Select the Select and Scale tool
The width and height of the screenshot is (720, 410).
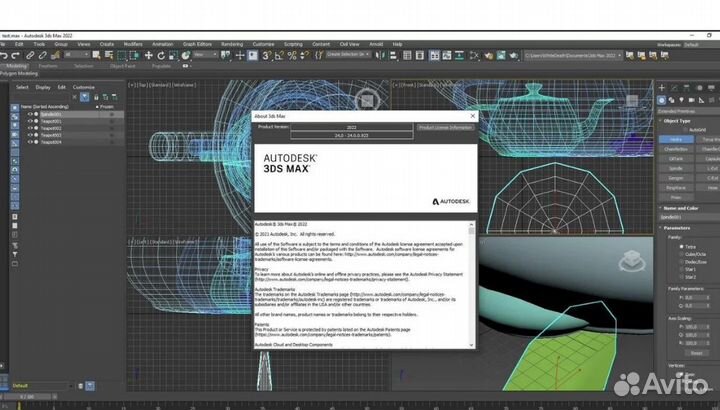tap(173, 56)
